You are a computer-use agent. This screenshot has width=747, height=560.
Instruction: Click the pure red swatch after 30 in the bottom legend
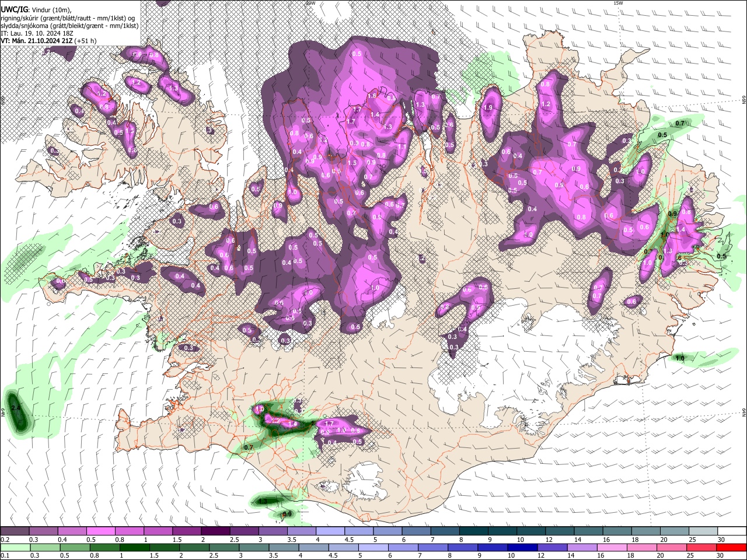click(731, 548)
